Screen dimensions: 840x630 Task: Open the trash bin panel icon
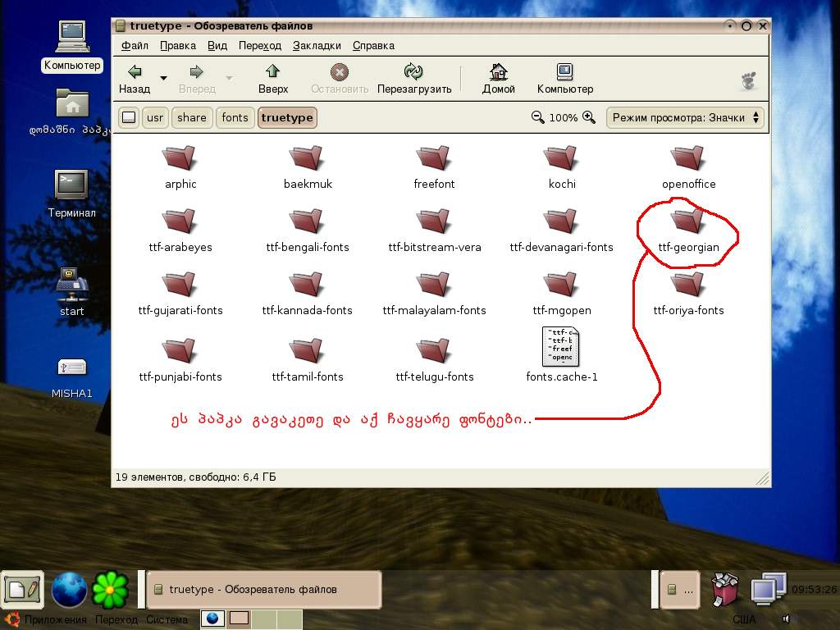[724, 589]
